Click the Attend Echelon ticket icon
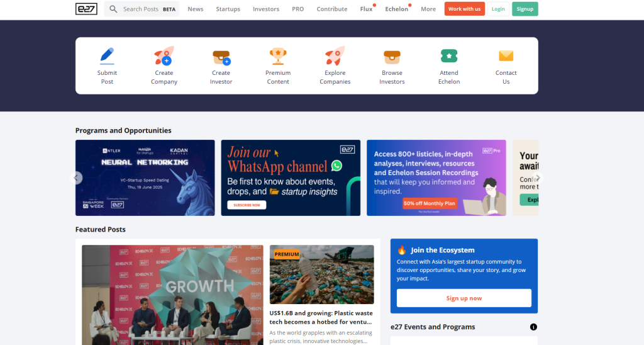The width and height of the screenshot is (644, 345). [x=449, y=55]
